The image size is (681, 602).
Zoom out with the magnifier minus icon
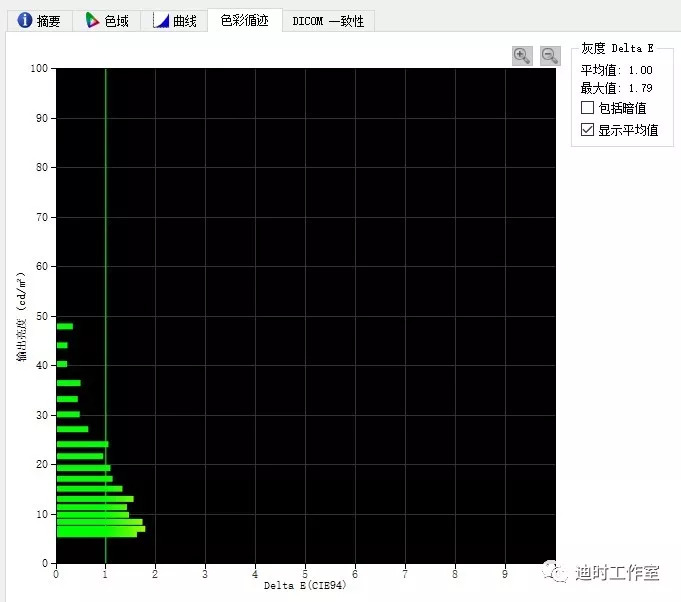(x=550, y=56)
